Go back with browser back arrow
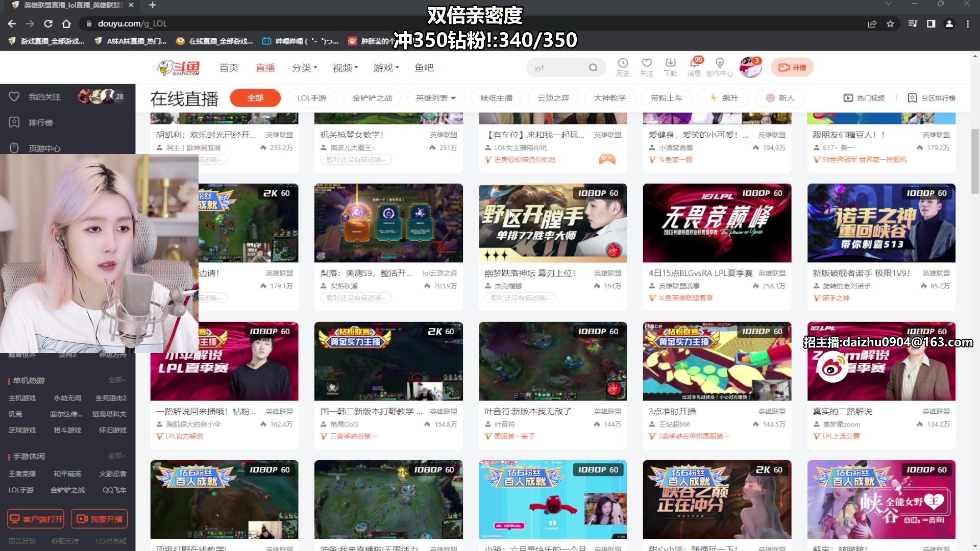The height and width of the screenshot is (551, 980). click(x=12, y=23)
